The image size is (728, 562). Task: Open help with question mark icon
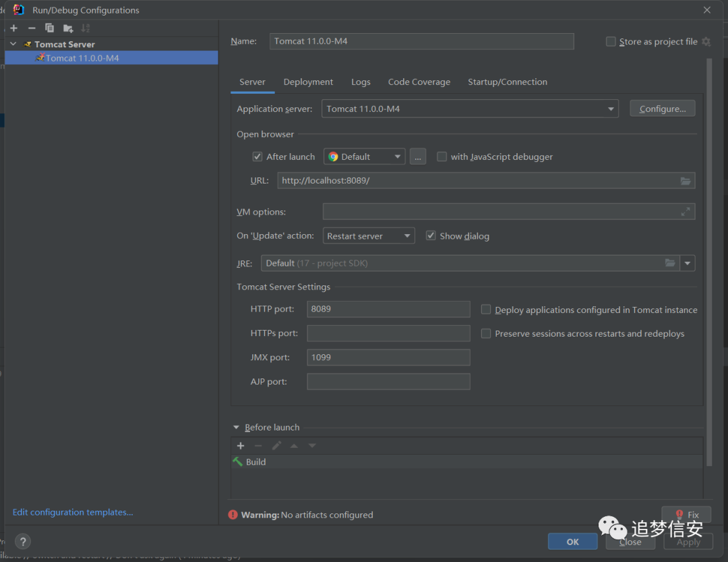23,541
